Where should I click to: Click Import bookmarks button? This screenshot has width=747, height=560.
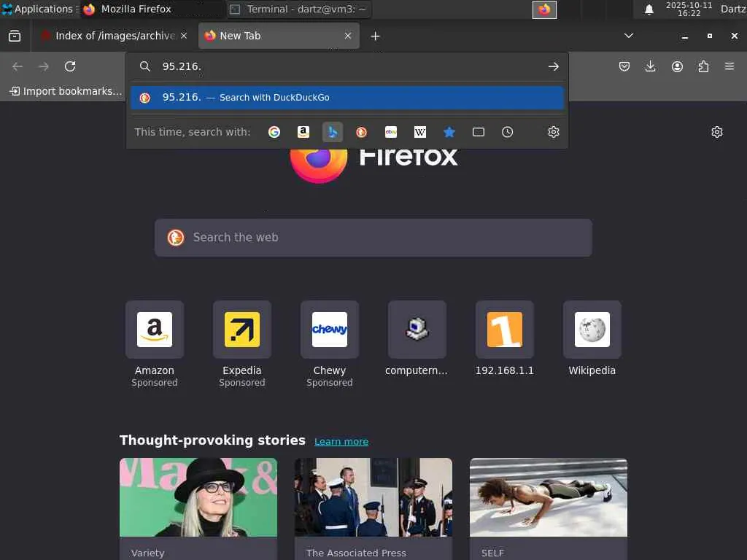(66, 91)
